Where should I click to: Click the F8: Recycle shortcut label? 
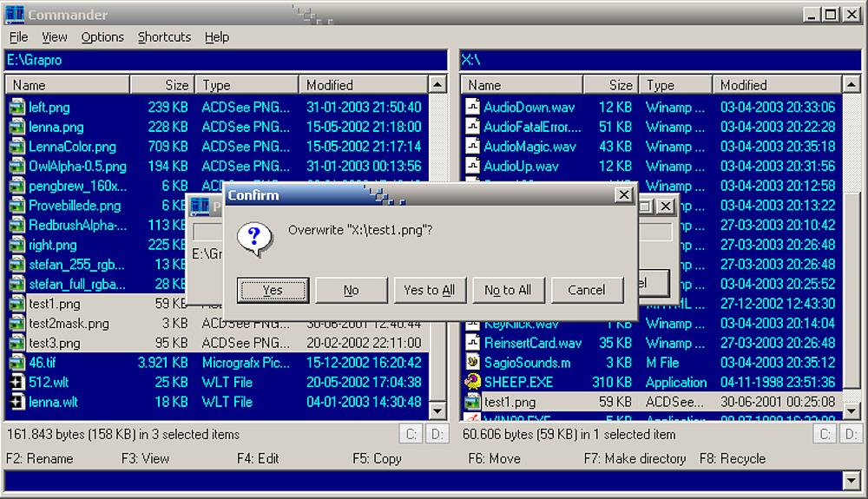click(733, 458)
